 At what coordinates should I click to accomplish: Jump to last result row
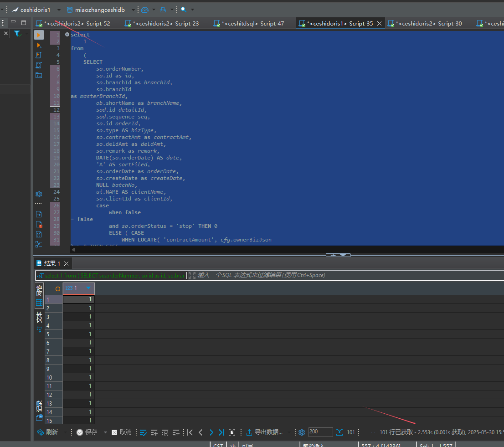(x=221, y=432)
